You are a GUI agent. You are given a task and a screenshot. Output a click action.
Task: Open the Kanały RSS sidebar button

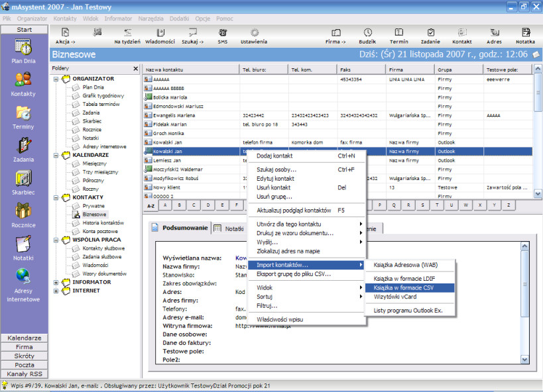point(25,374)
